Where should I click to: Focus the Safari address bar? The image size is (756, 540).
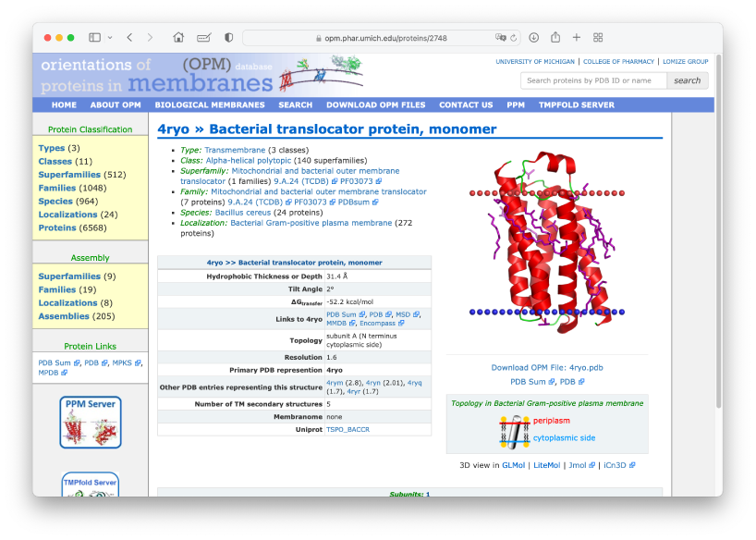pyautogui.click(x=381, y=38)
